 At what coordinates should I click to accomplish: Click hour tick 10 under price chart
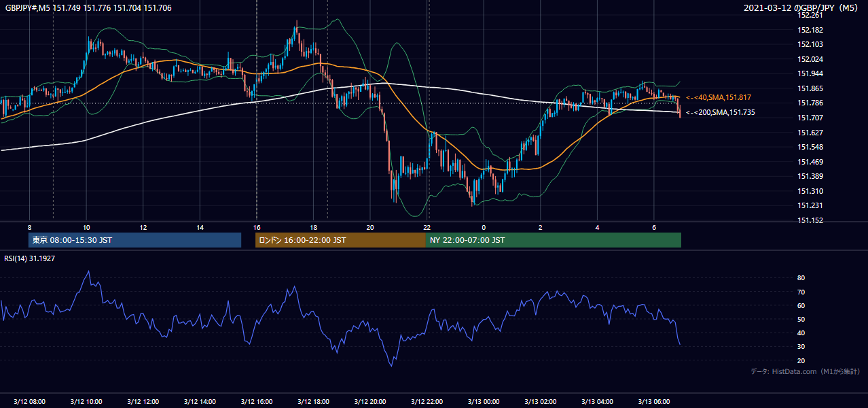pyautogui.click(x=86, y=226)
